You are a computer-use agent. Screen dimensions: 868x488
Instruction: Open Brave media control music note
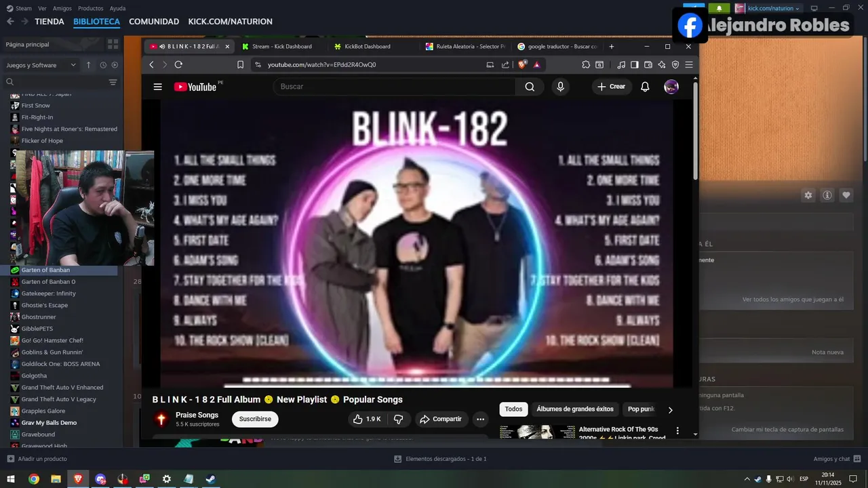tap(621, 64)
